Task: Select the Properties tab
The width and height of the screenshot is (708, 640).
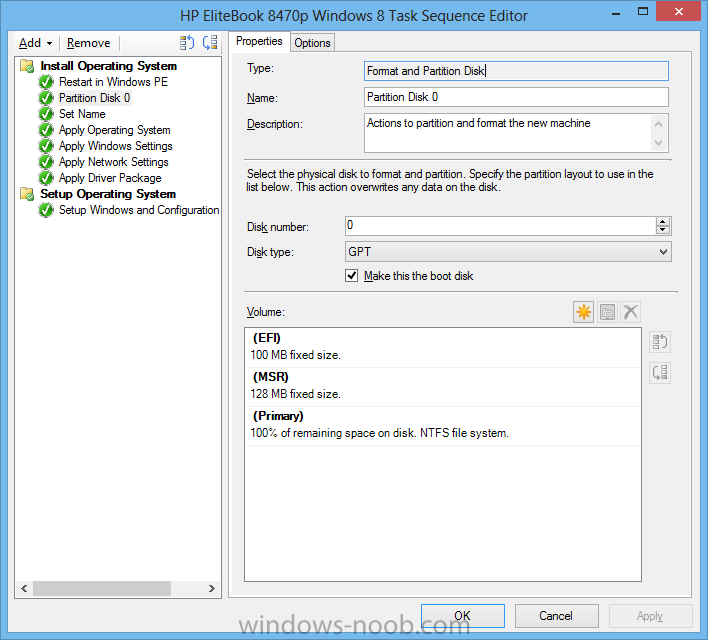Action: 259,41
